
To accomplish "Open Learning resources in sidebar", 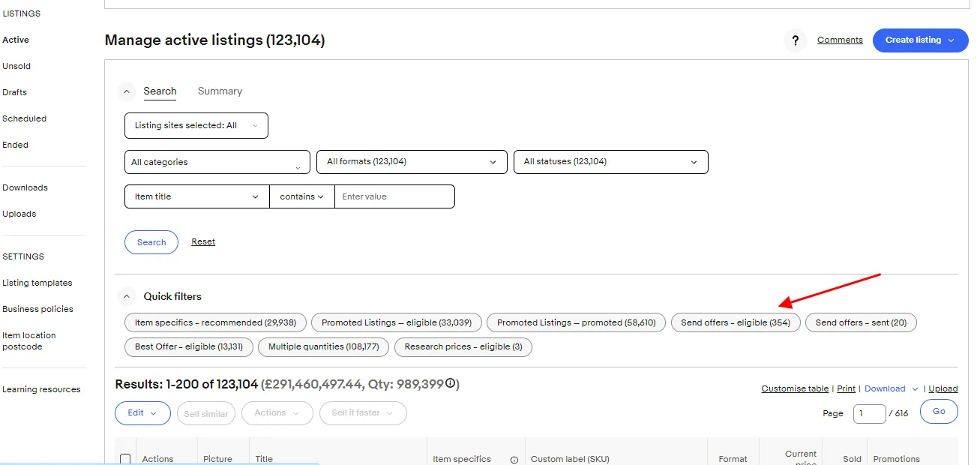I will click(x=41, y=389).
